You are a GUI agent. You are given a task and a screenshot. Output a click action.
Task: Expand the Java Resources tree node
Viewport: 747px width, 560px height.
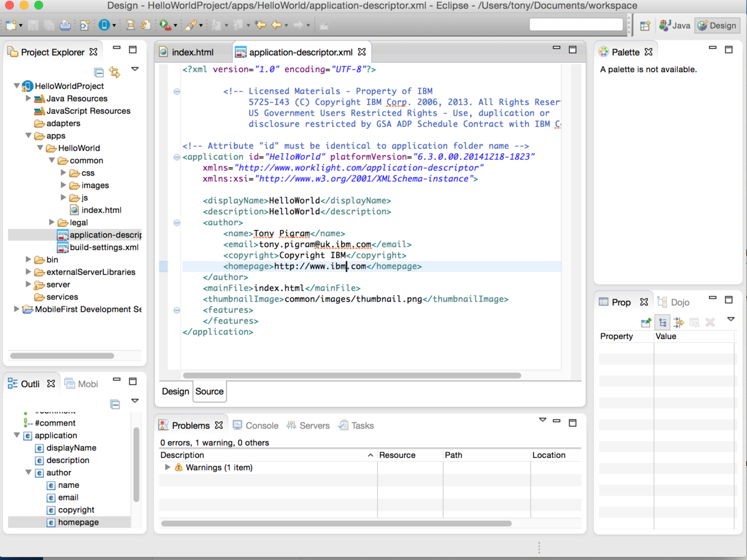coord(29,98)
